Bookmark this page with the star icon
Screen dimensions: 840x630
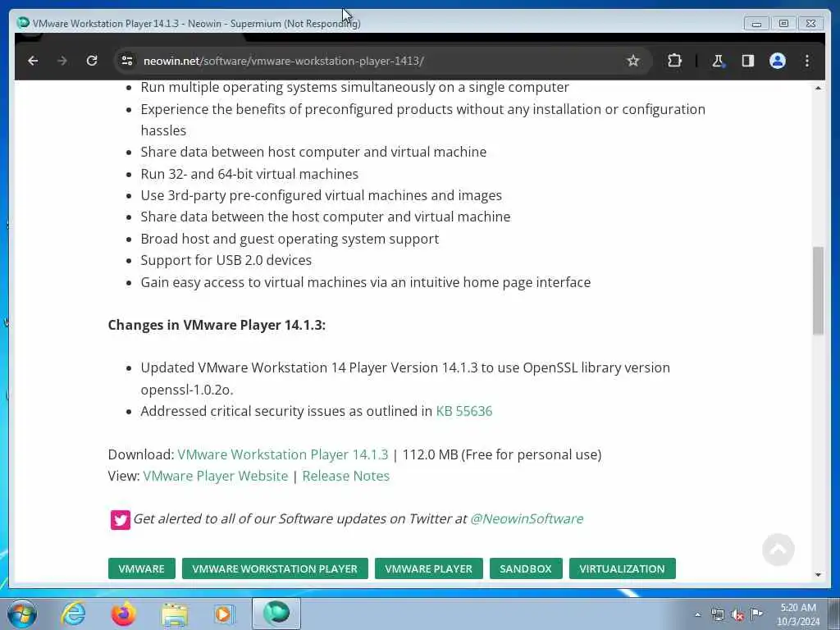point(633,61)
